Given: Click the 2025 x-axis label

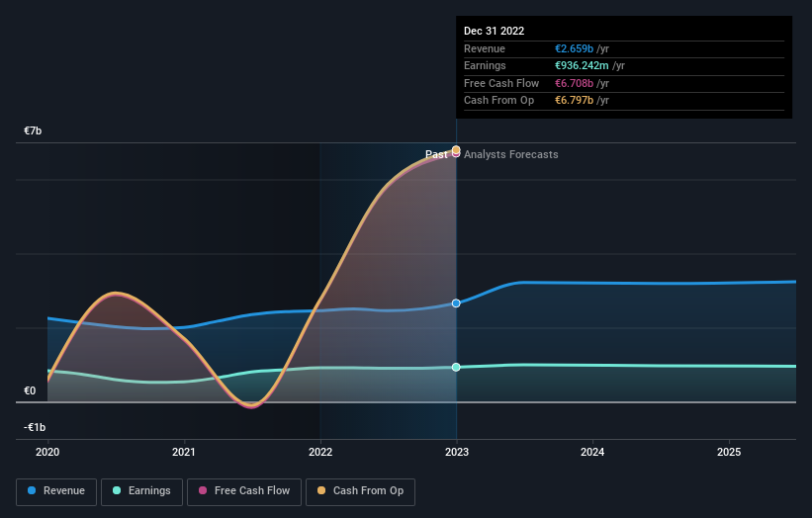Looking at the screenshot, I should tap(729, 452).
